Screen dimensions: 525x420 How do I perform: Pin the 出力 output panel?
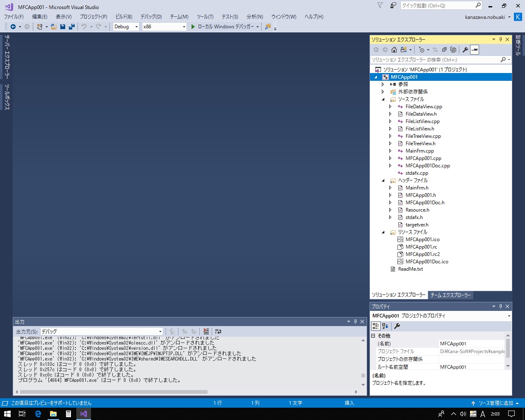click(355, 322)
